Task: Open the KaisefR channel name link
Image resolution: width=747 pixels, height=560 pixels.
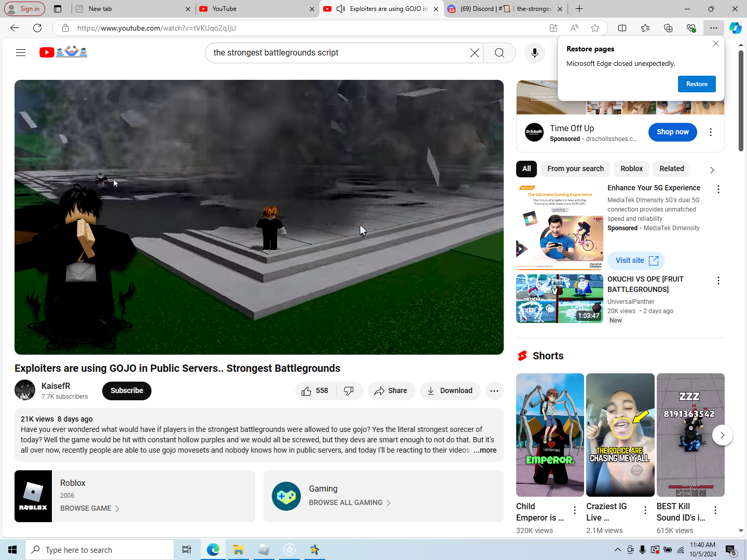Action: coord(56,386)
